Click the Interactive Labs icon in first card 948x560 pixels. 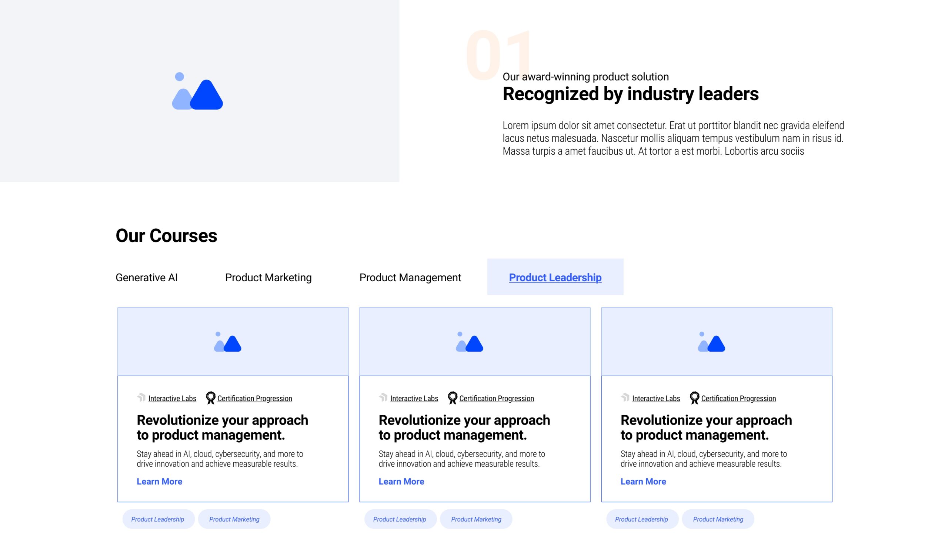click(141, 398)
